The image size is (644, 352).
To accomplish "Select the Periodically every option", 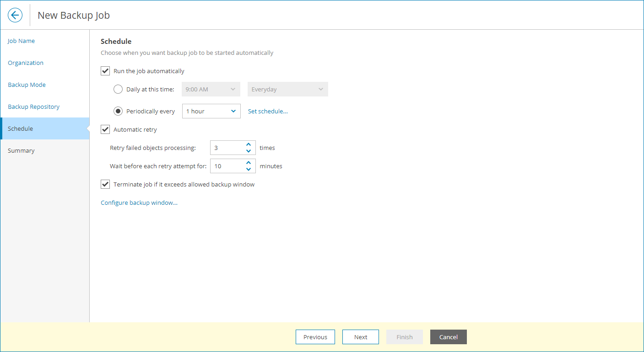I will coord(118,111).
